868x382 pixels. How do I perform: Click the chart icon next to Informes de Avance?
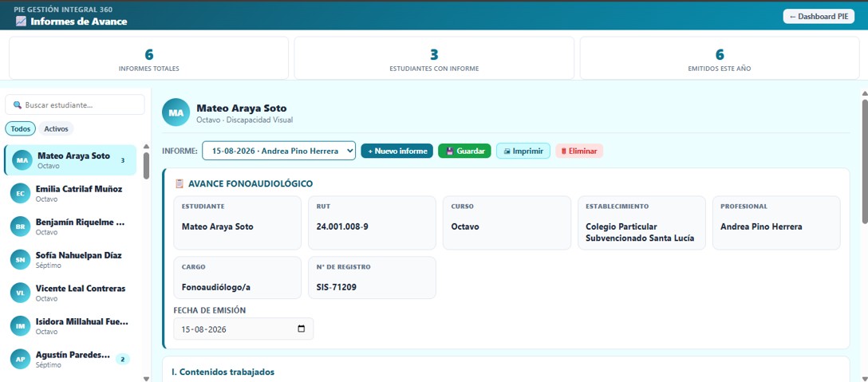click(x=21, y=22)
